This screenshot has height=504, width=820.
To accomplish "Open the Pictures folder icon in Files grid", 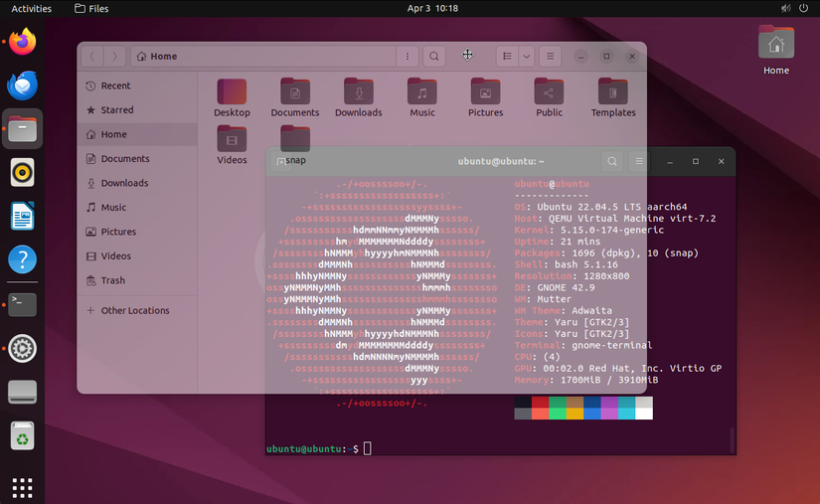I will [x=485, y=97].
